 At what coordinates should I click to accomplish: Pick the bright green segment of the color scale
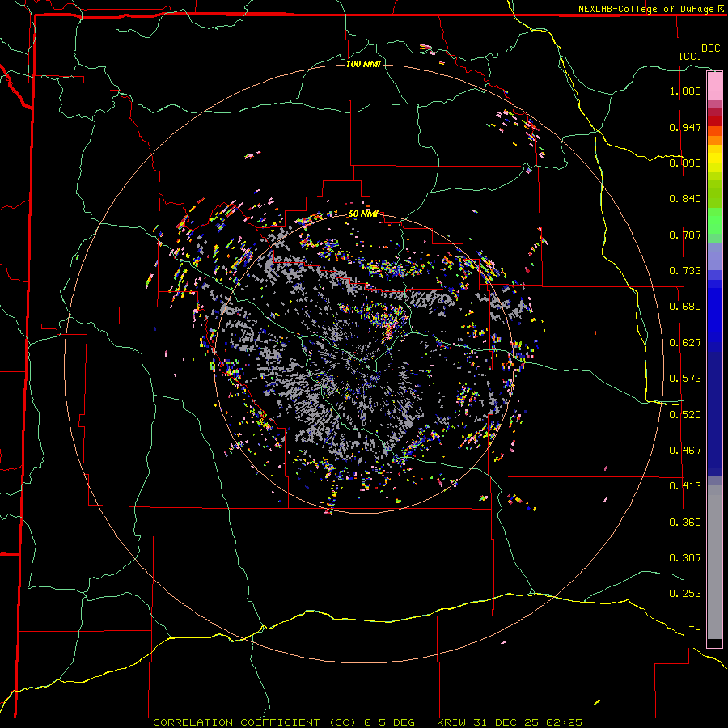tap(714, 221)
